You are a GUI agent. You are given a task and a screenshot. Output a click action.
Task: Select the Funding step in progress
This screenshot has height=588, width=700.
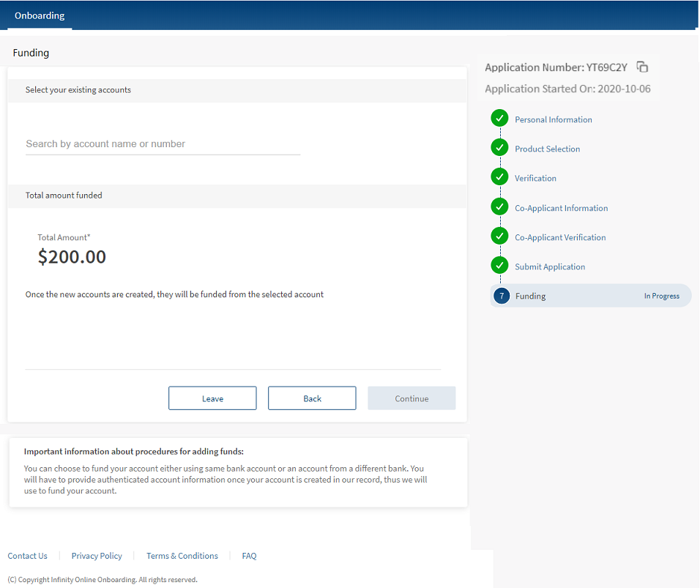pyautogui.click(x=590, y=296)
